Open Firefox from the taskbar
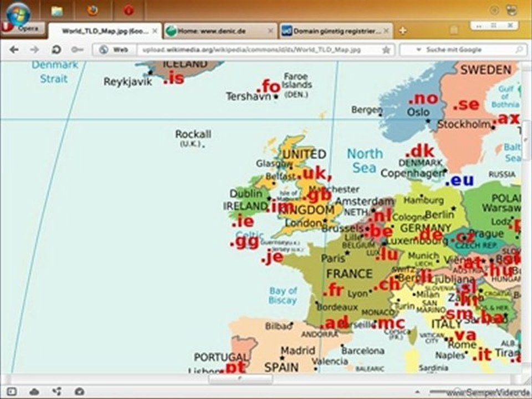This screenshot has width=532, height=399. point(93,11)
